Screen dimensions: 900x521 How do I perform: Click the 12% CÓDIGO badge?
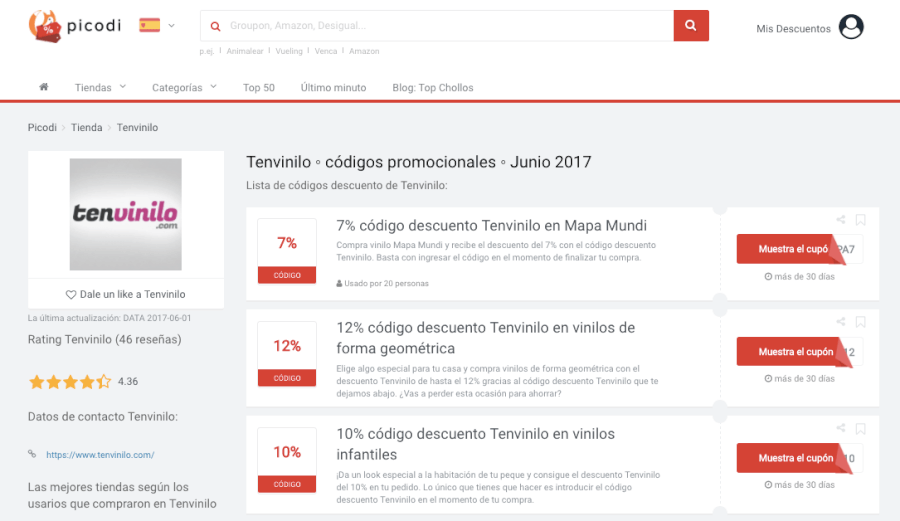287,353
